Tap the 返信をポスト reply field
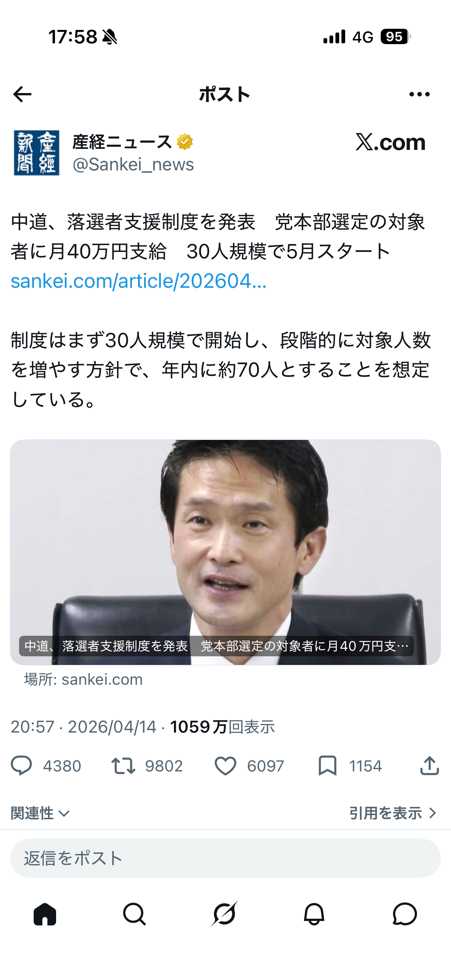The width and height of the screenshot is (451, 980). tap(225, 858)
